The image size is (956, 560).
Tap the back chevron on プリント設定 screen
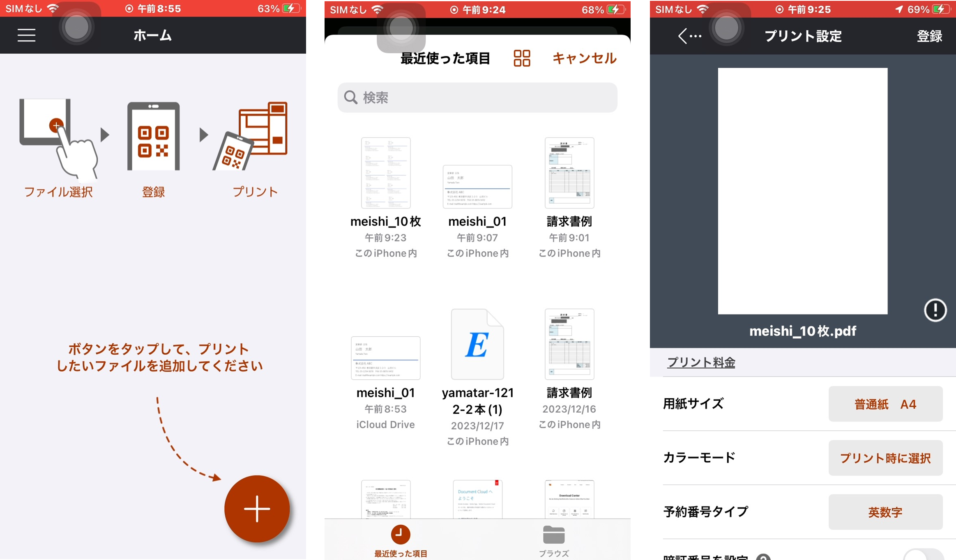pos(684,36)
